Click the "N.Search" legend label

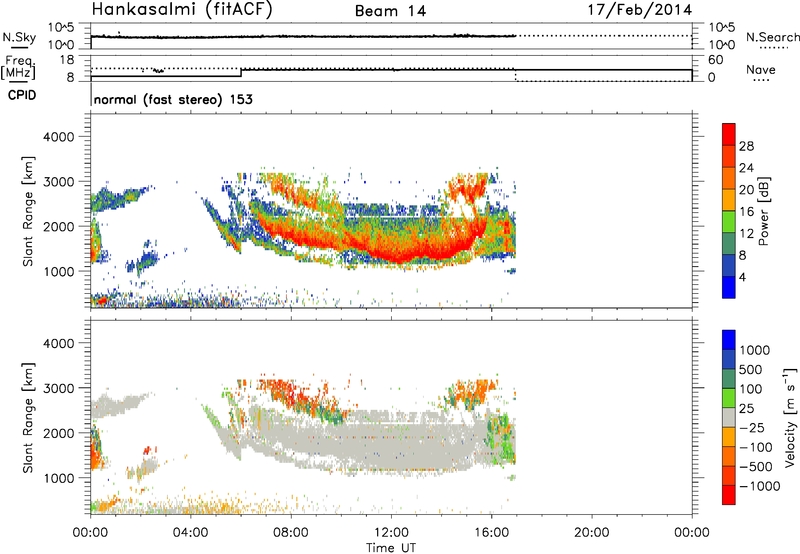tap(772, 37)
